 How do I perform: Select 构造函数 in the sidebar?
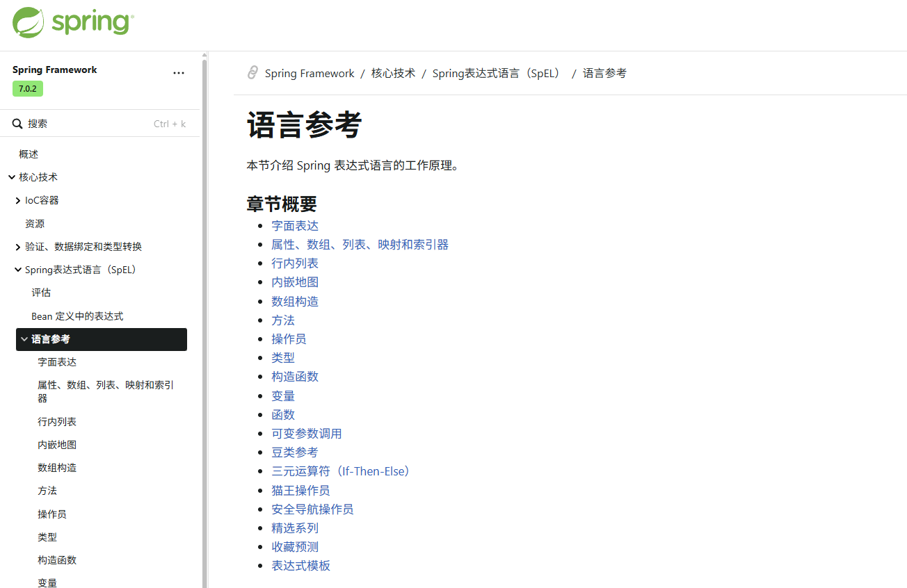(57, 560)
